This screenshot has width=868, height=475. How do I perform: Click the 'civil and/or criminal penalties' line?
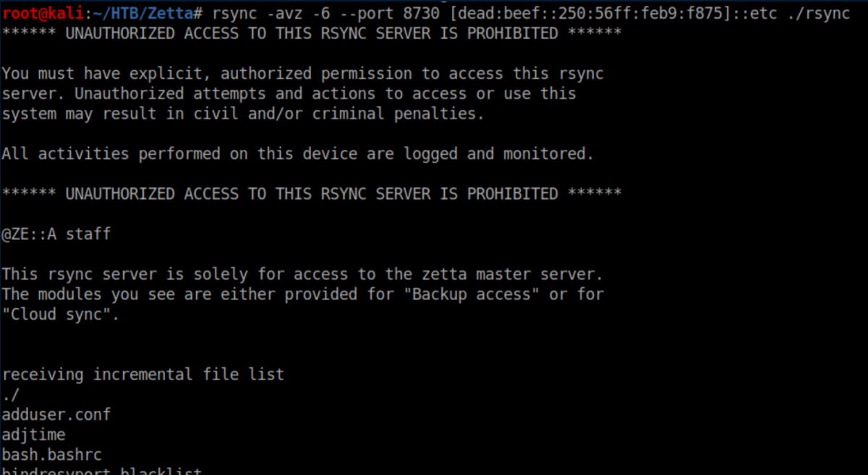243,114
